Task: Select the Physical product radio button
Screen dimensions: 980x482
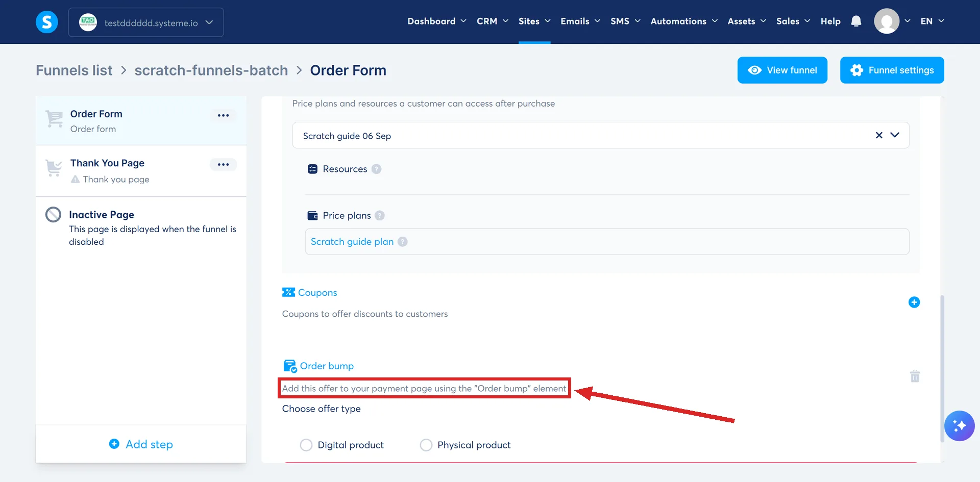Action: (426, 445)
